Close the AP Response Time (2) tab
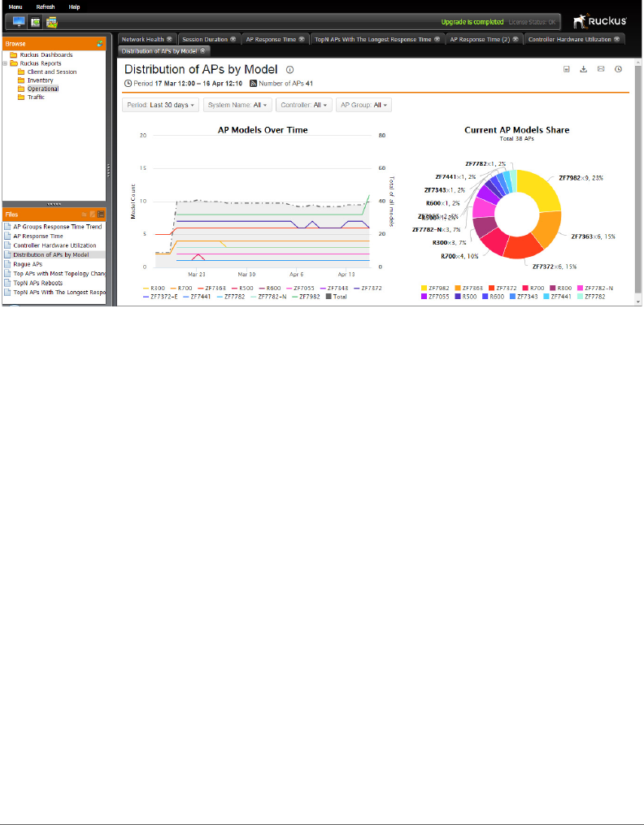The width and height of the screenshot is (644, 825). [x=516, y=39]
